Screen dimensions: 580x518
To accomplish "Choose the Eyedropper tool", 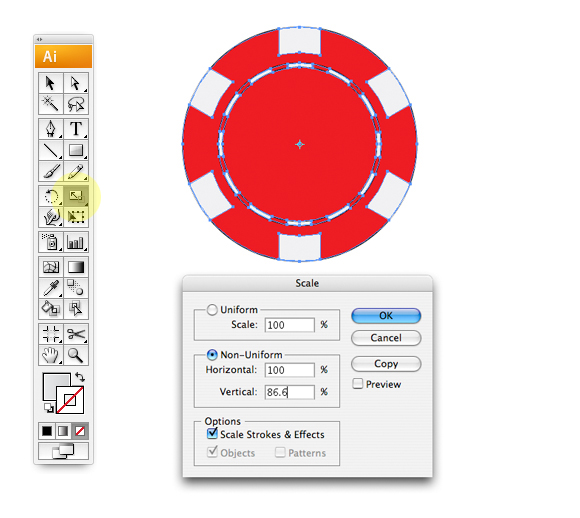I will (51, 288).
